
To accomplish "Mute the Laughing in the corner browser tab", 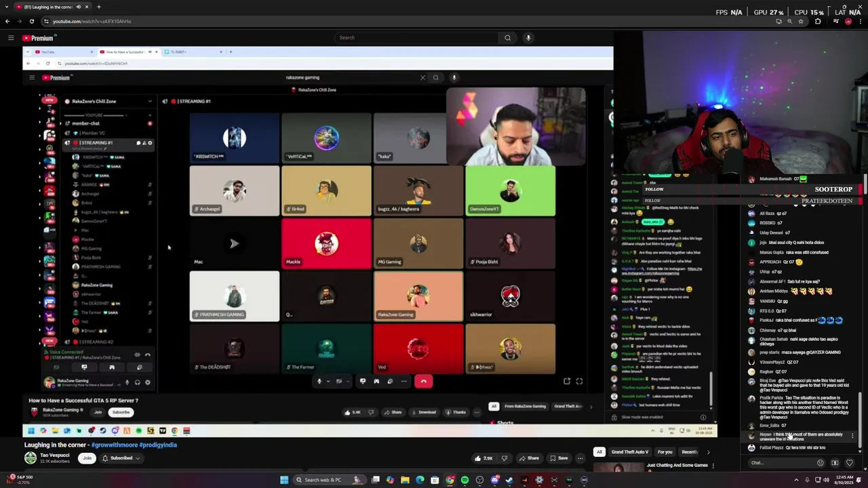I will [79, 7].
